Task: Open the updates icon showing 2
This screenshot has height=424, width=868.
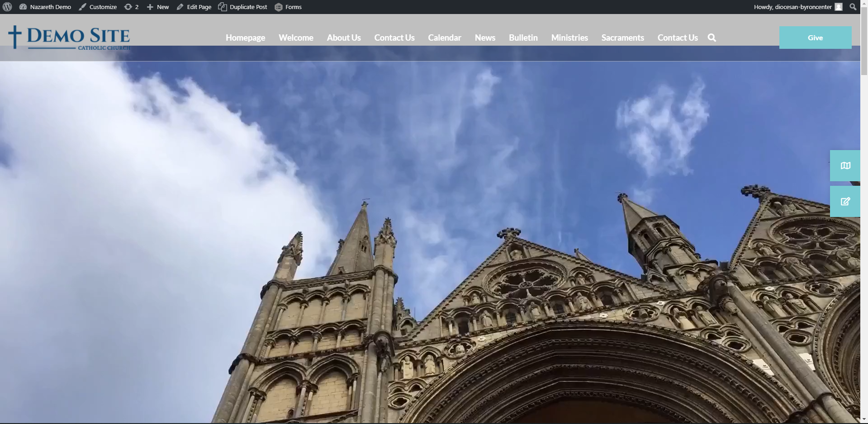Action: 132,7
